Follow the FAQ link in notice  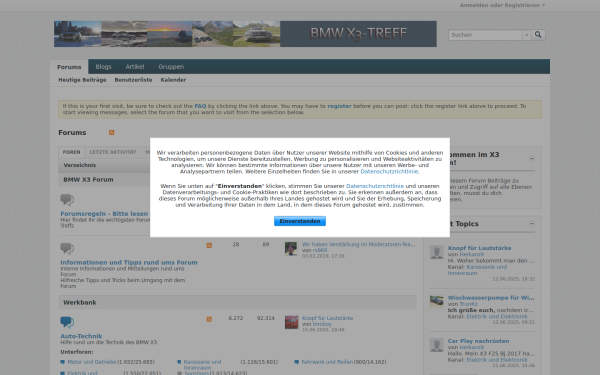tap(200, 106)
